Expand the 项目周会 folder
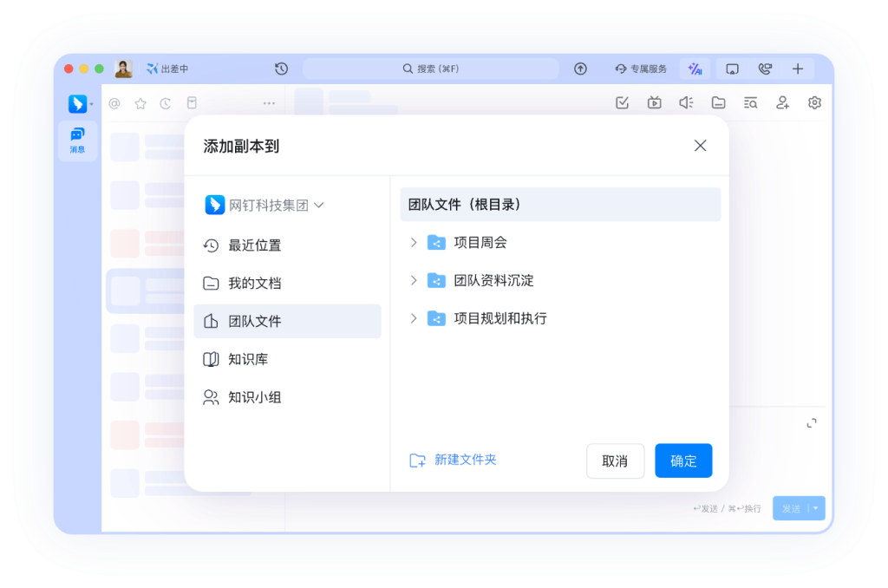Viewport: 888px width, 588px height. [x=414, y=243]
